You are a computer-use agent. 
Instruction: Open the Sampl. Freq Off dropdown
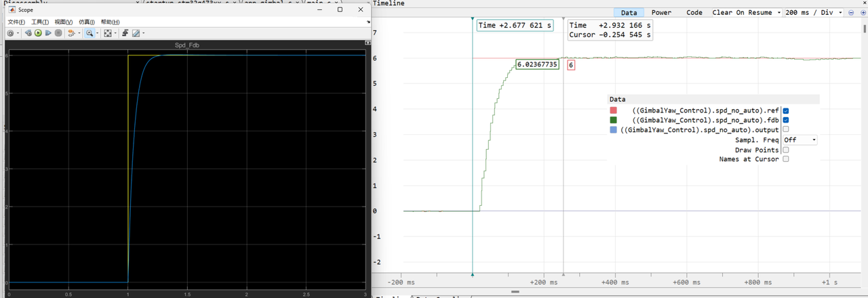tap(800, 140)
